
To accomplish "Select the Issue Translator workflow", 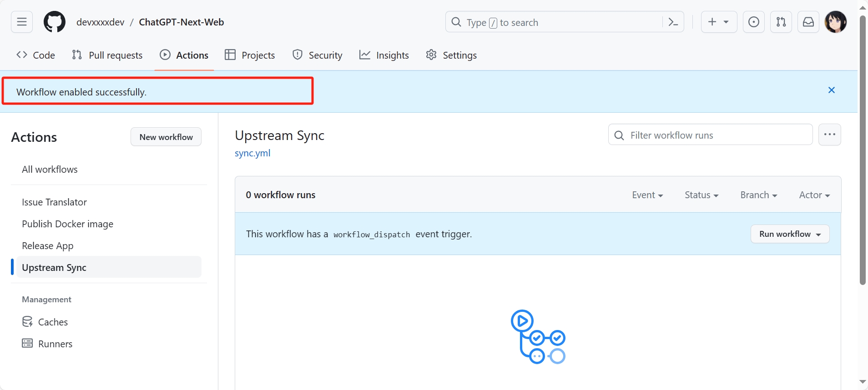I will [109, 202].
